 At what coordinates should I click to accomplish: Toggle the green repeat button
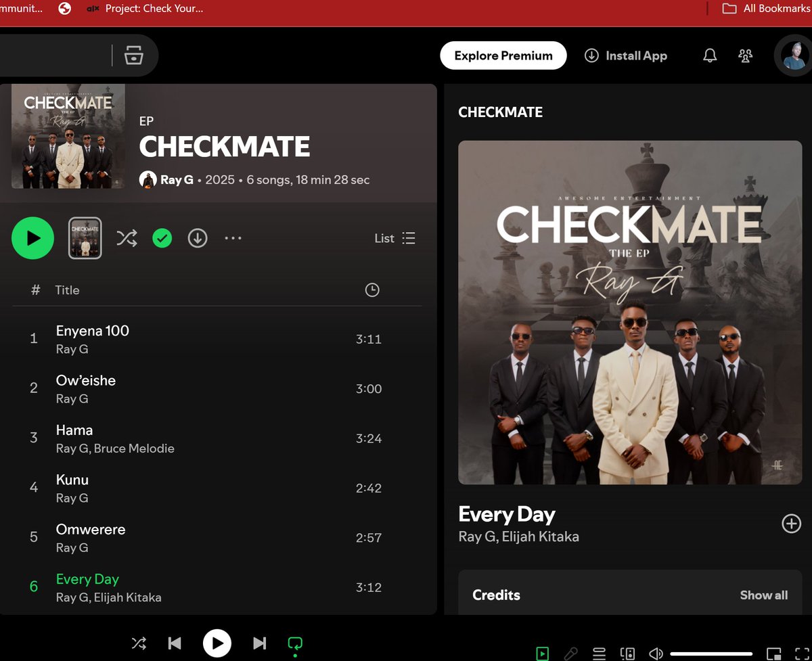coord(295,643)
